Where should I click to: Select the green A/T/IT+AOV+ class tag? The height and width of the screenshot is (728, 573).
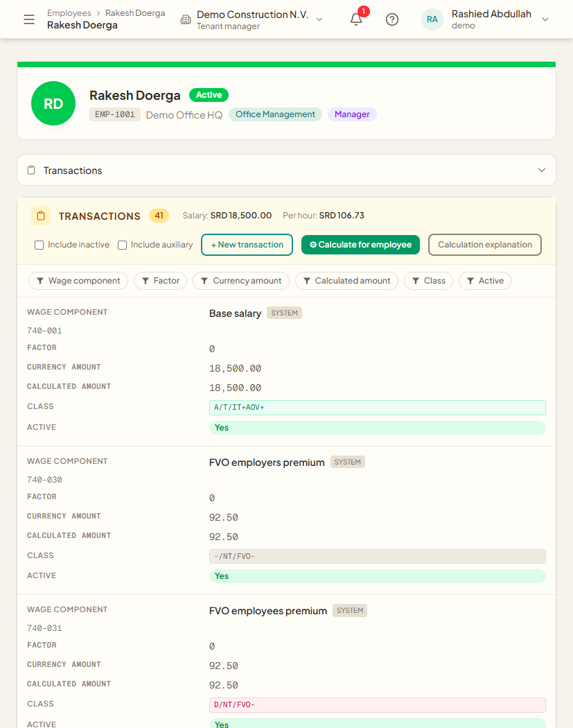pos(377,408)
